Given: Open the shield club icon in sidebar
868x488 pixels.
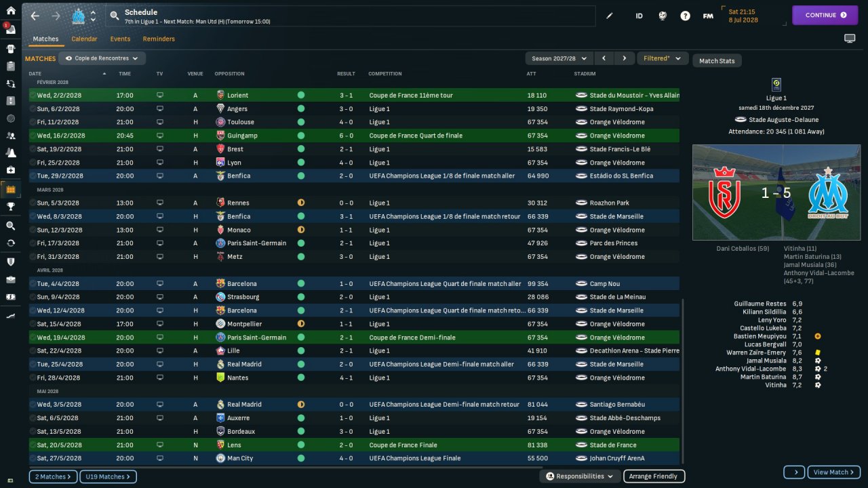Looking at the screenshot, I should coord(10,262).
